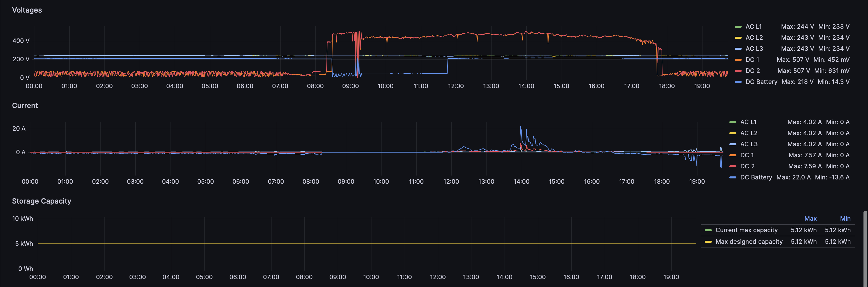The height and width of the screenshot is (287, 868).
Task: Open the Voltages panel title menu
Action: (x=27, y=10)
